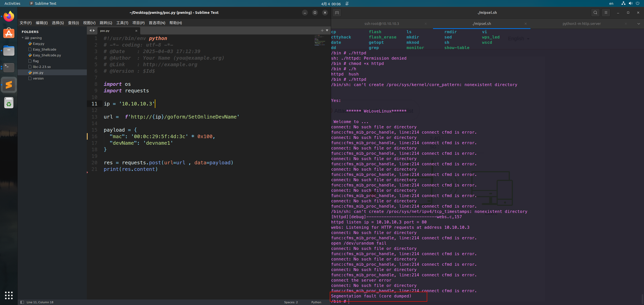Click the code minimap preview

(319, 41)
